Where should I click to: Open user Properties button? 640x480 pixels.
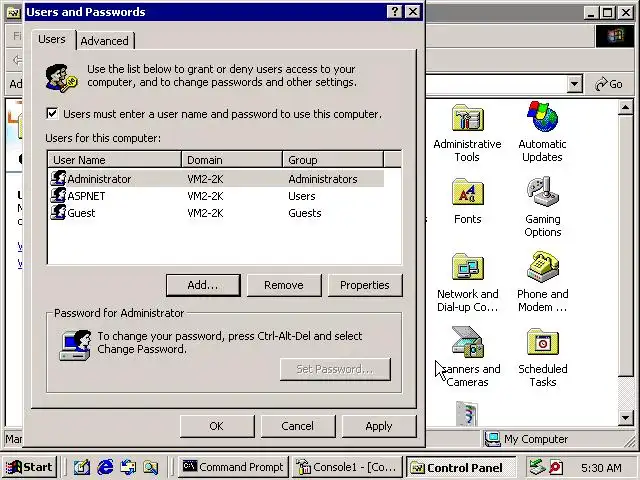click(365, 285)
